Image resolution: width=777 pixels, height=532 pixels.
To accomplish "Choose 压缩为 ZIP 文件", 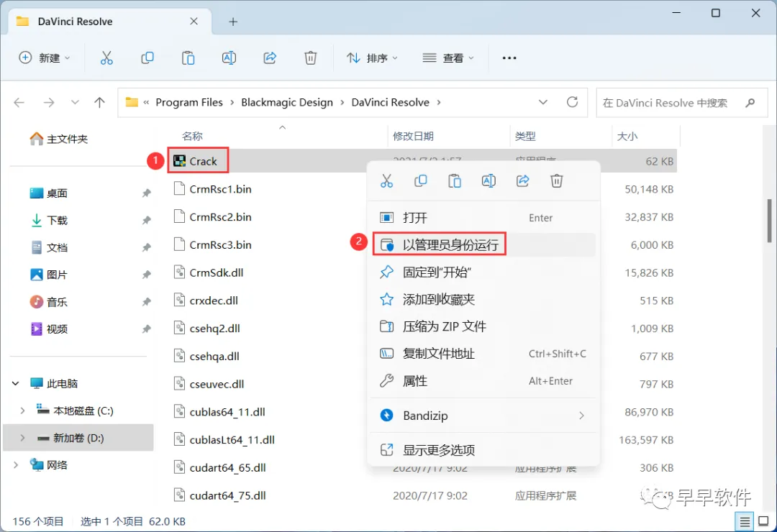I will (483, 326).
